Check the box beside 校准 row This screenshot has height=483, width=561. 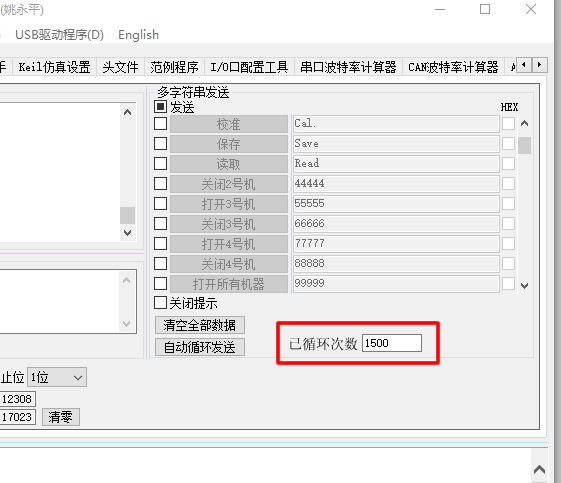click(160, 124)
